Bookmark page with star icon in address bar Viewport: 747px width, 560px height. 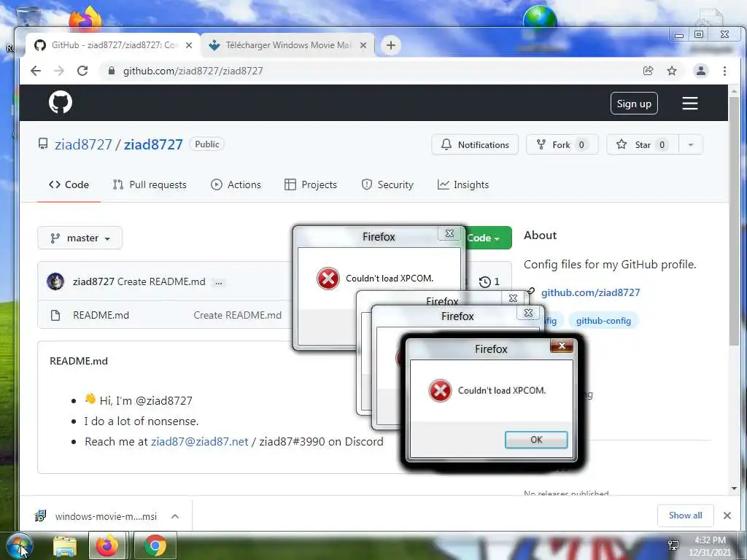point(672,71)
